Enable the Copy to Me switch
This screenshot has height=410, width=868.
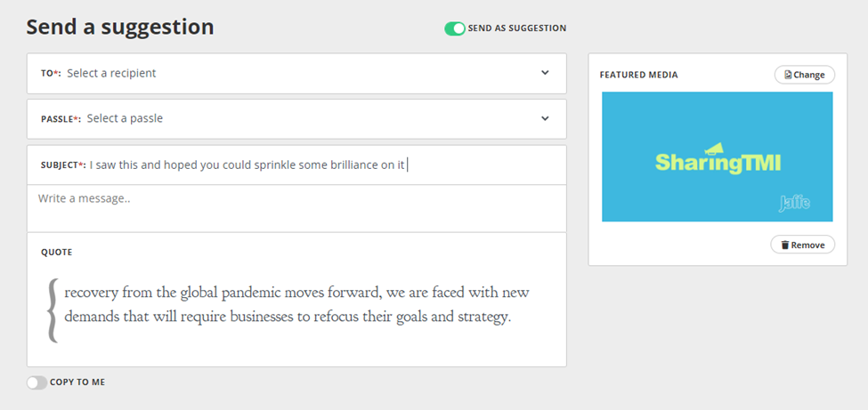37,382
